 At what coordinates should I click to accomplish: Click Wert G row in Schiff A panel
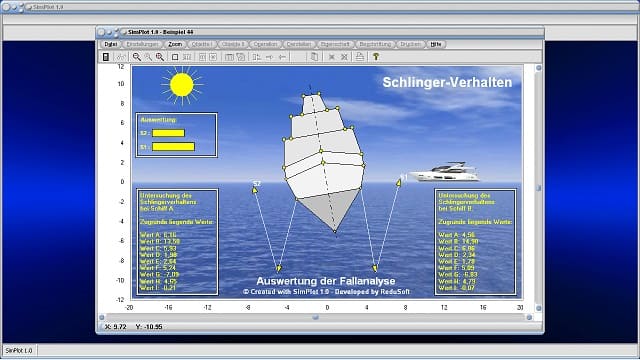(x=159, y=274)
